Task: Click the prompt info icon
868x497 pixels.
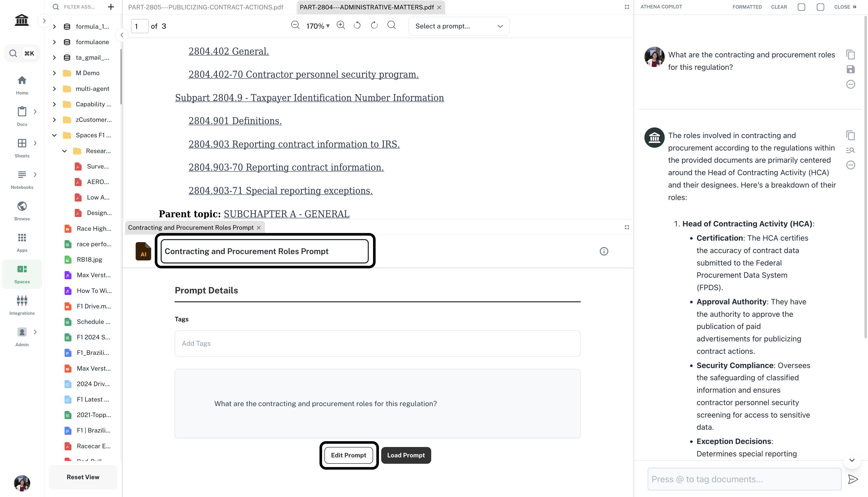Action: (604, 251)
